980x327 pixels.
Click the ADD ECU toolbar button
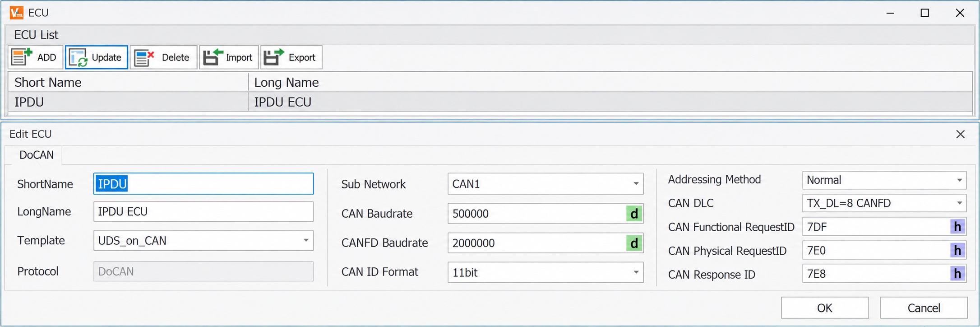point(35,57)
